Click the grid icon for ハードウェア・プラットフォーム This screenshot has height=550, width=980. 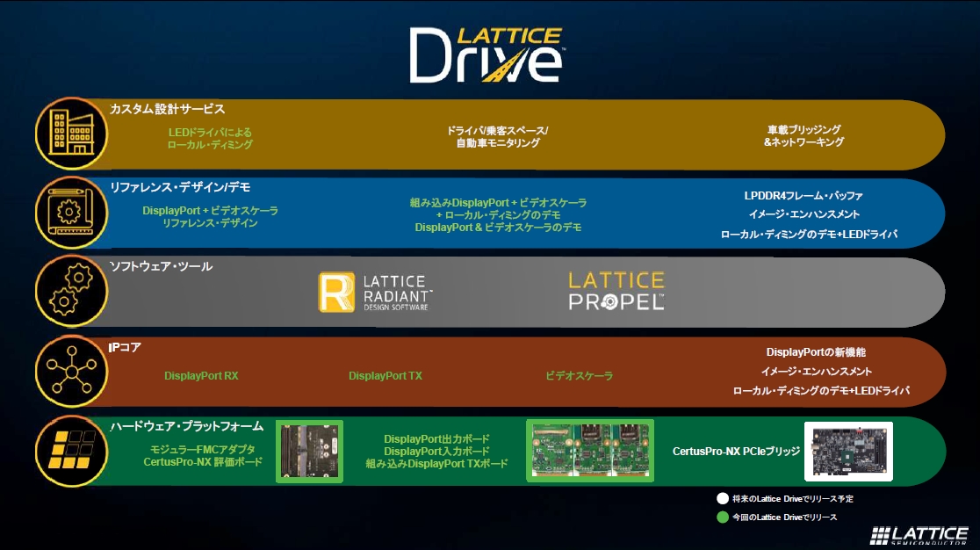point(72,450)
